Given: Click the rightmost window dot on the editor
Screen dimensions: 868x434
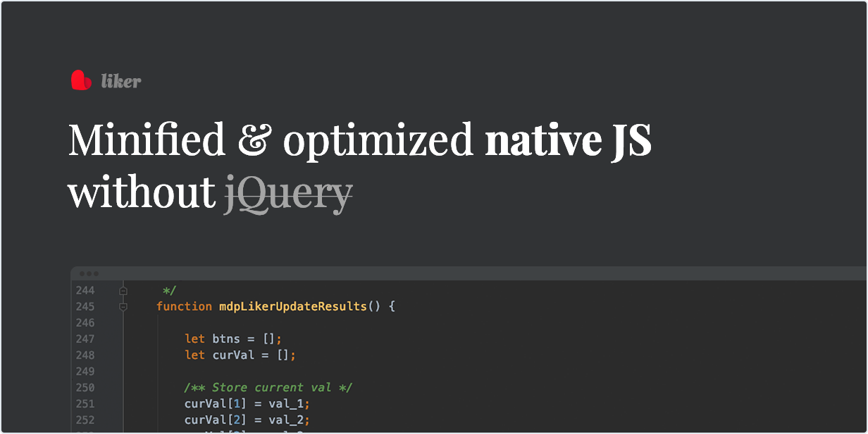Looking at the screenshot, I should pyautogui.click(x=95, y=273).
